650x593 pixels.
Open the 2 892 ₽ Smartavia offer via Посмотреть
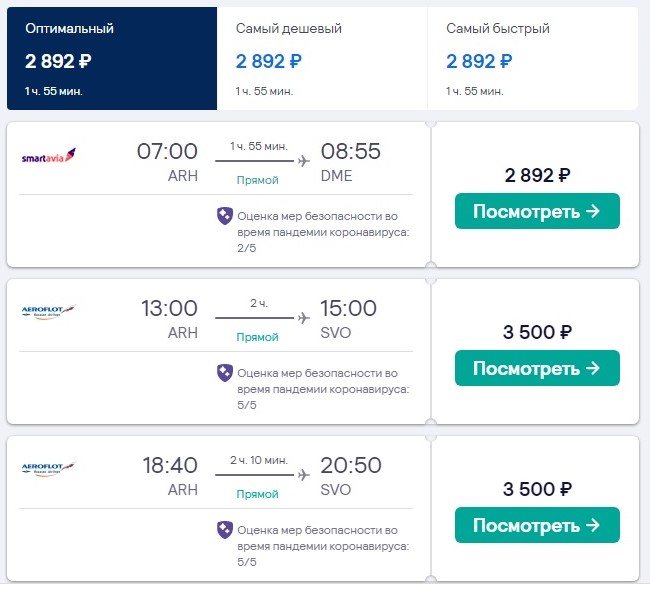[537, 211]
